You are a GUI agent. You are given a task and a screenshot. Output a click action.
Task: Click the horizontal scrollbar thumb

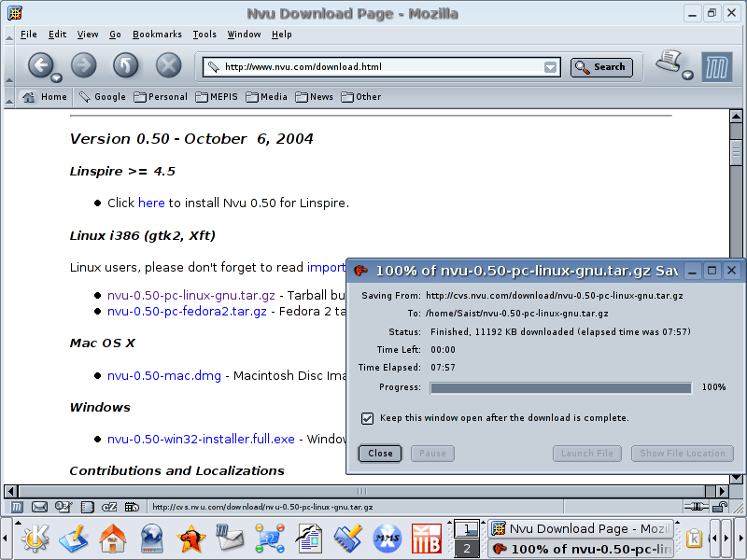(x=361, y=491)
